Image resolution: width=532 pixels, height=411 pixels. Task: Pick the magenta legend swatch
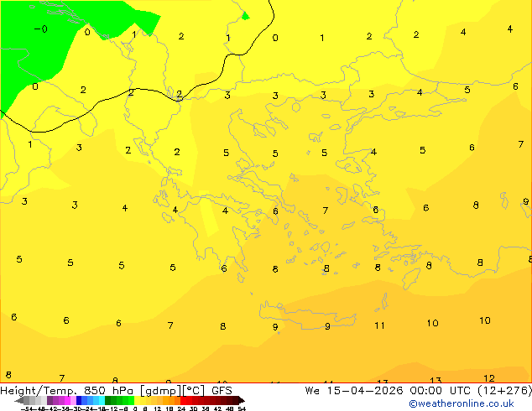pos(67,400)
